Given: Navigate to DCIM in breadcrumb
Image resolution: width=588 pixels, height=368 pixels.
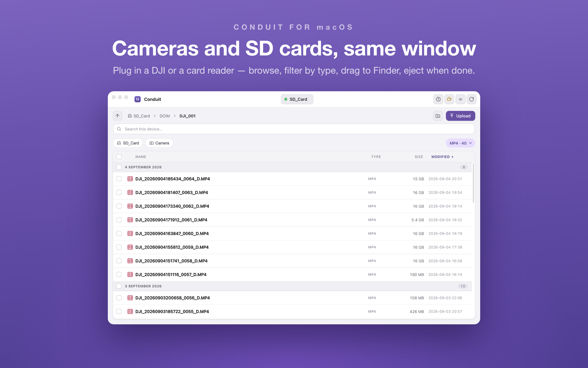Looking at the screenshot, I should (165, 116).
